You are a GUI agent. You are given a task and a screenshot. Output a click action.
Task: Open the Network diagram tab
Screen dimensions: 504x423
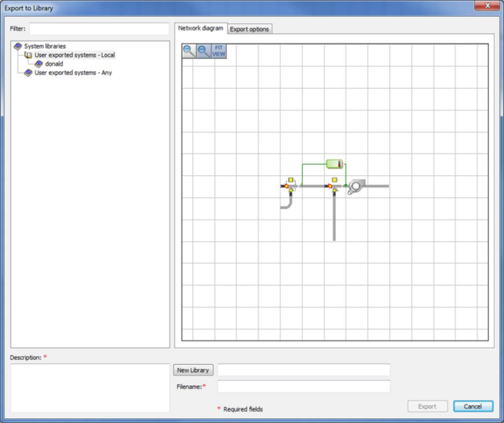200,28
